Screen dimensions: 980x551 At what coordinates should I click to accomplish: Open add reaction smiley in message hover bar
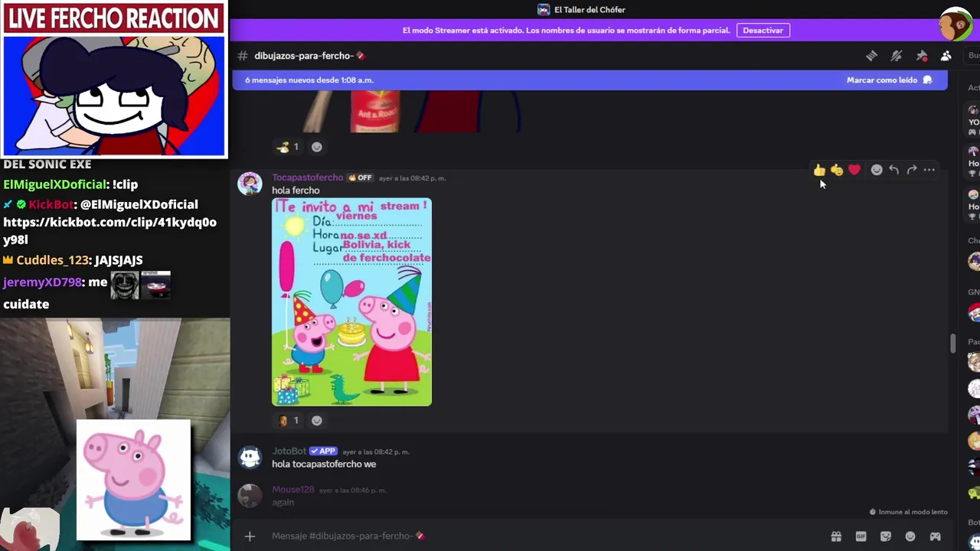pos(877,170)
